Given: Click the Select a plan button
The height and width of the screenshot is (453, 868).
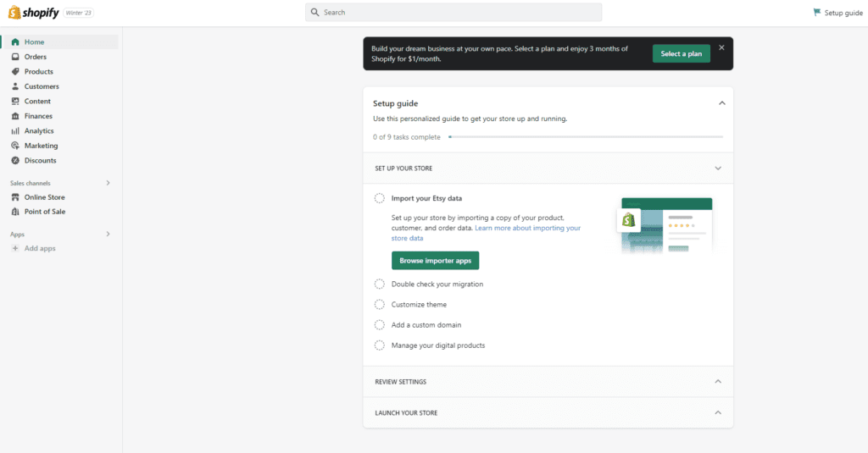Looking at the screenshot, I should tap(681, 53).
